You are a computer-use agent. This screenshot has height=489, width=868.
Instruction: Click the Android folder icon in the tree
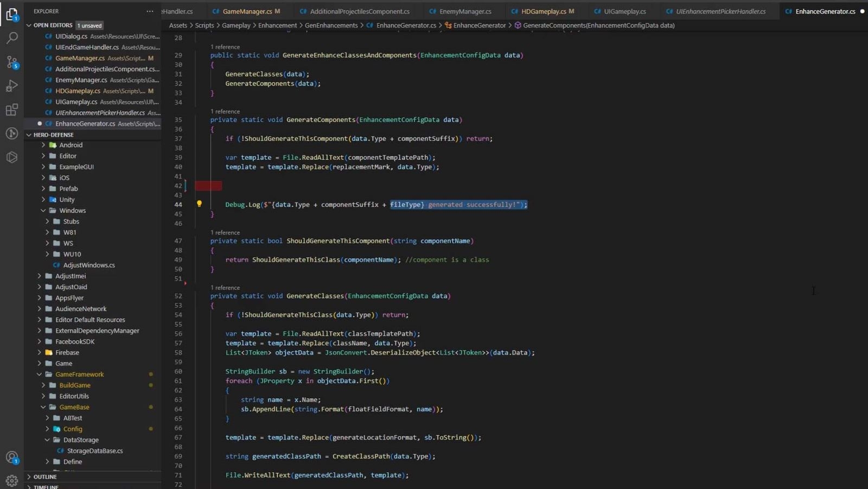(x=53, y=145)
